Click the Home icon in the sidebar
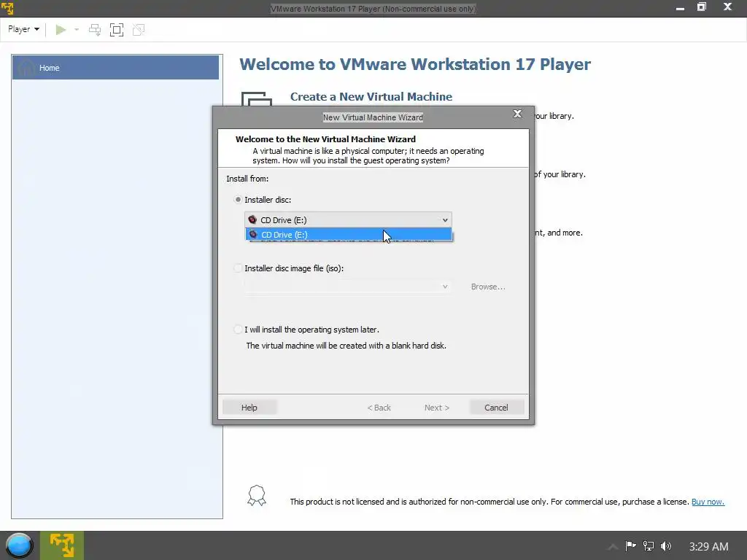747x560 pixels. coord(26,68)
